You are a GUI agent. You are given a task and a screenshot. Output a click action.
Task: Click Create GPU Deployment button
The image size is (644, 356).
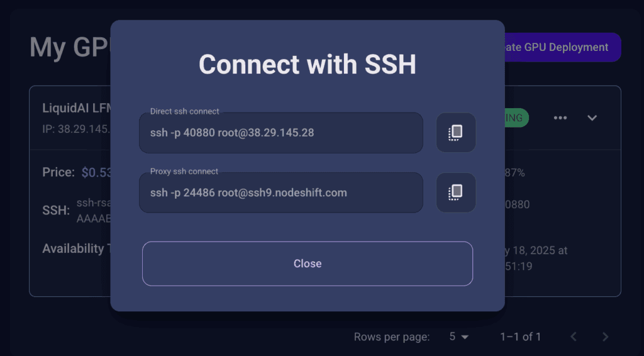tap(562, 47)
